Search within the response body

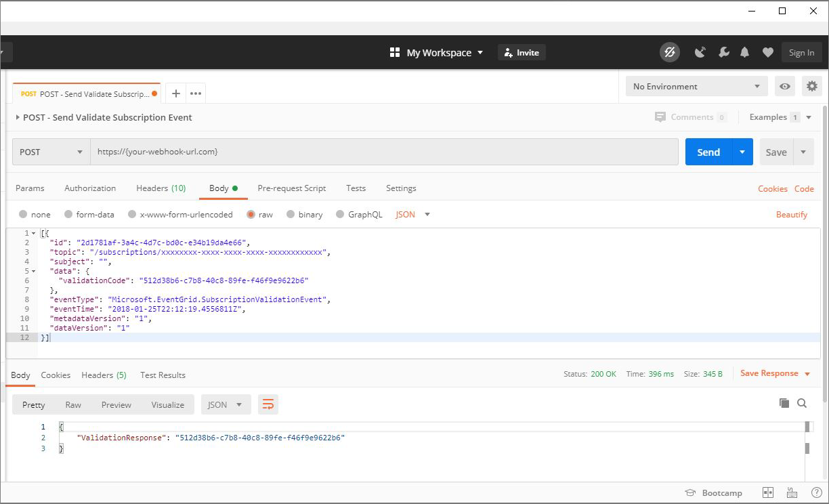[802, 403]
